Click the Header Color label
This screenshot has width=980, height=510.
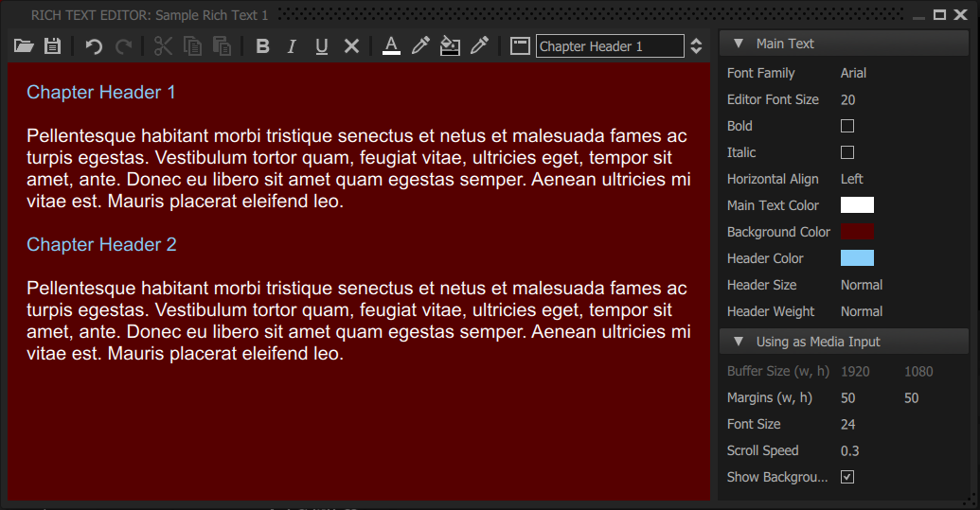coord(765,258)
